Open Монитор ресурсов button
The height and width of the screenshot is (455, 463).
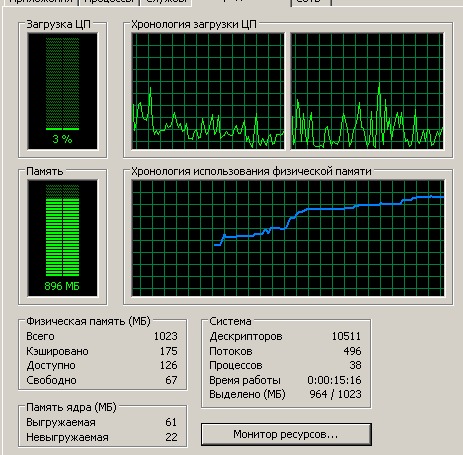tap(286, 434)
